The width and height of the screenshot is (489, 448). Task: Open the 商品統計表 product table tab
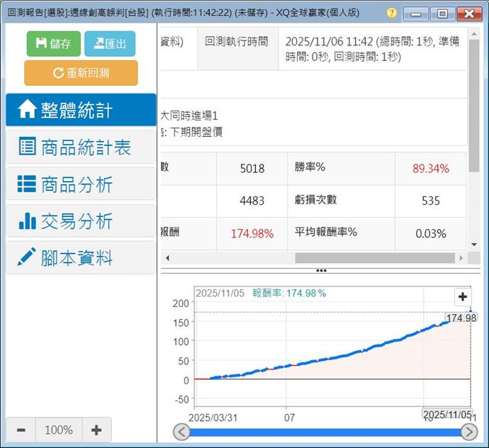(x=81, y=147)
